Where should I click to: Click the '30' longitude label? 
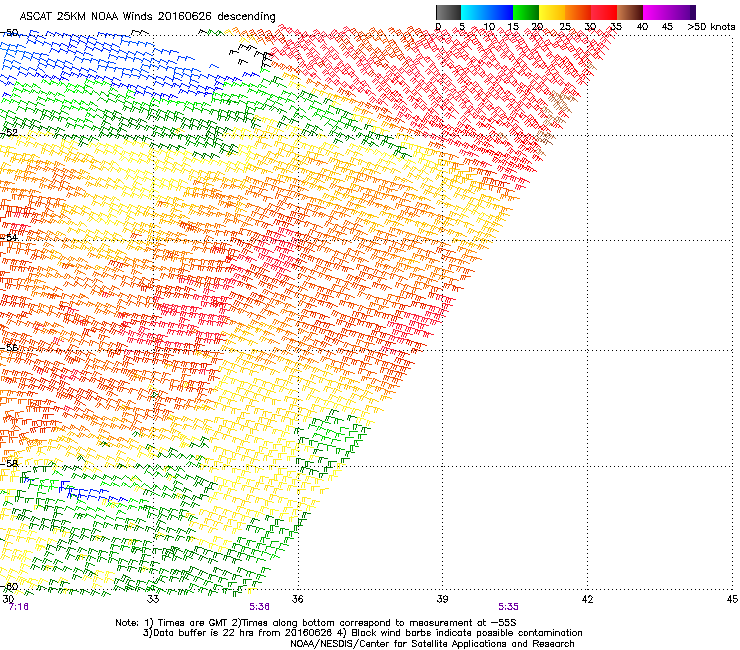tap(8, 599)
